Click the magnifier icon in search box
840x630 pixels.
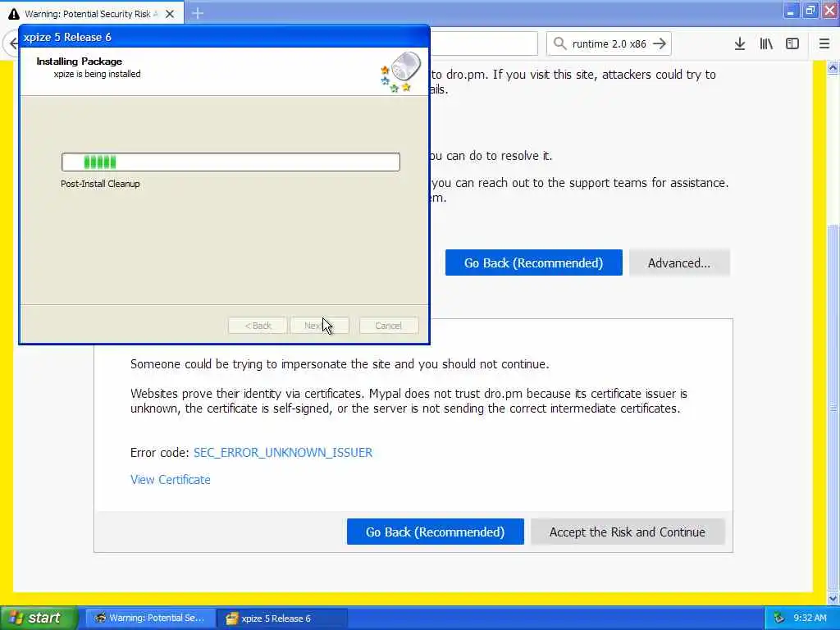click(x=559, y=43)
